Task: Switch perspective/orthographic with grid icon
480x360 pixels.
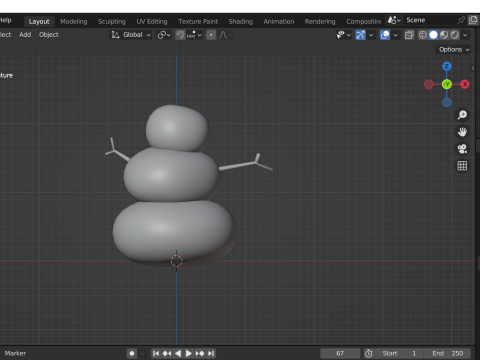Action: 462,166
